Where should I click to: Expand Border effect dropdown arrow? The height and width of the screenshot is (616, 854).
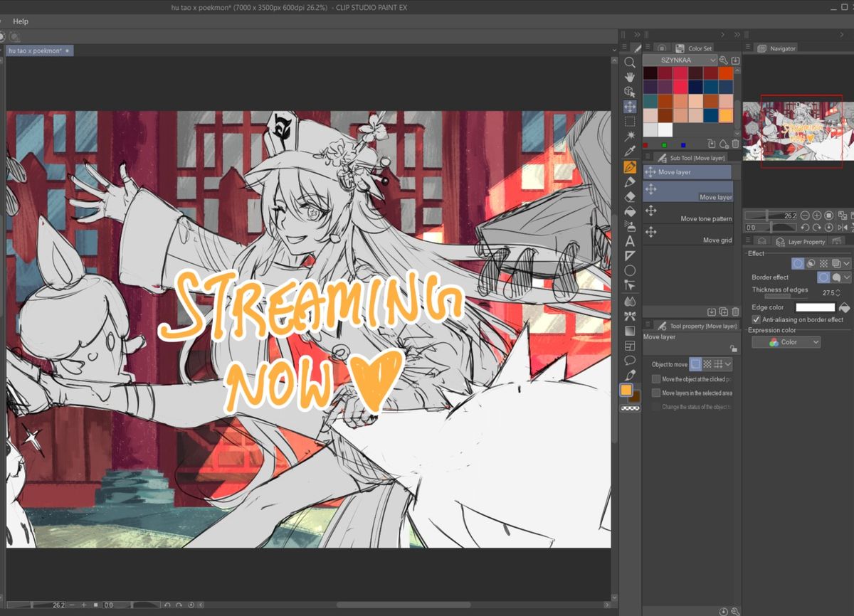pyautogui.click(x=847, y=277)
